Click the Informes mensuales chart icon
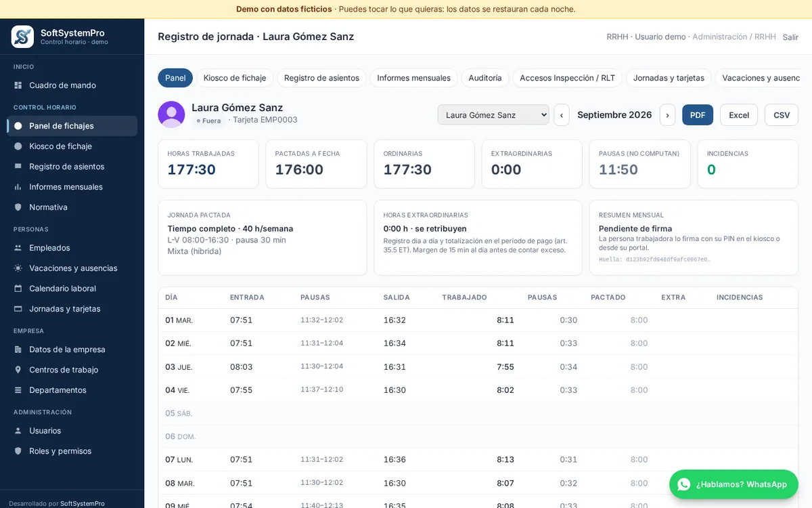 tap(18, 187)
